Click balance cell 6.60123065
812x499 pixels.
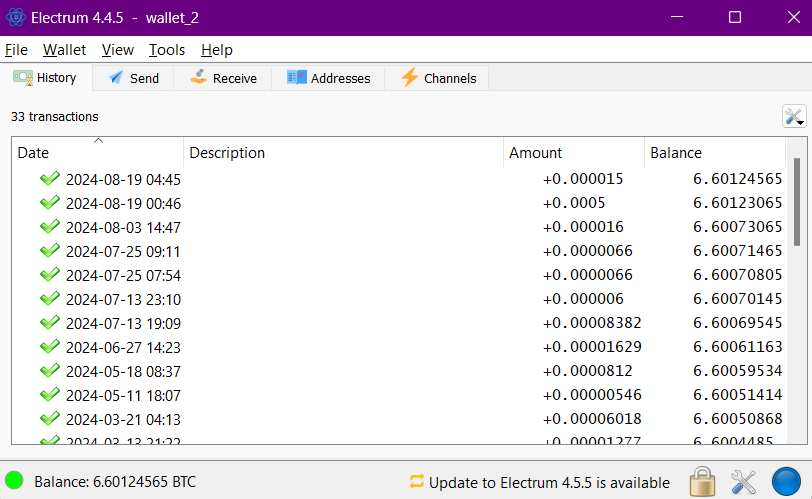click(x=737, y=202)
